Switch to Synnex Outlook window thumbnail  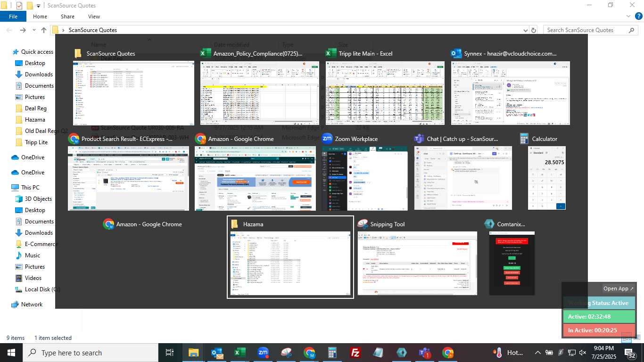click(511, 93)
